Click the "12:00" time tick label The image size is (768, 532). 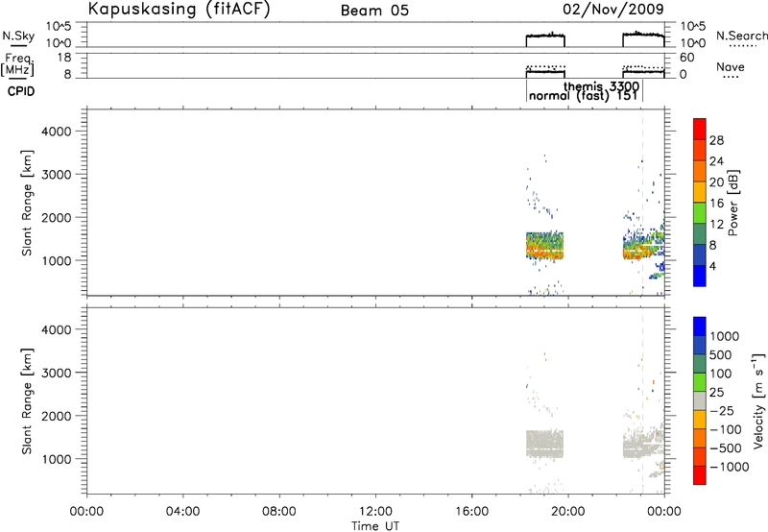click(375, 512)
